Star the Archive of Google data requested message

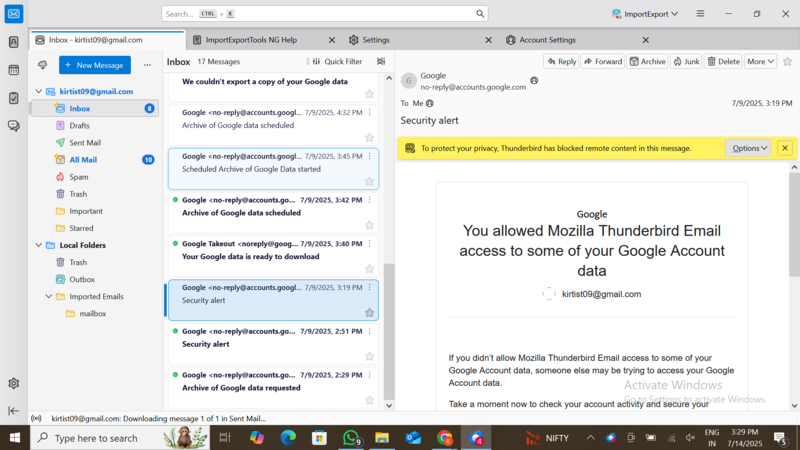point(369,400)
